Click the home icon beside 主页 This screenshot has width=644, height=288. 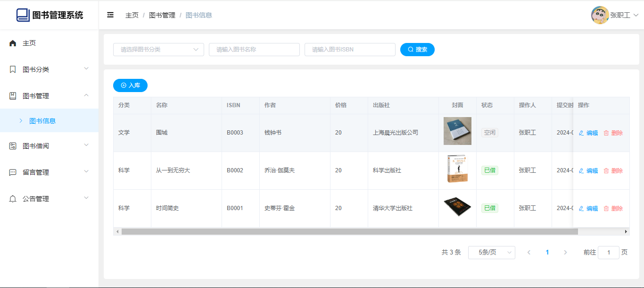tap(13, 43)
